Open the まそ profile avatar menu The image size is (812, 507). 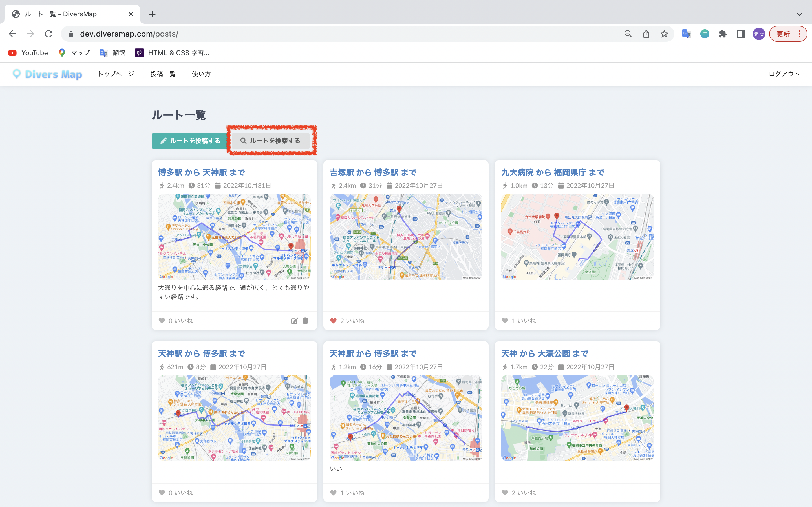click(x=759, y=34)
